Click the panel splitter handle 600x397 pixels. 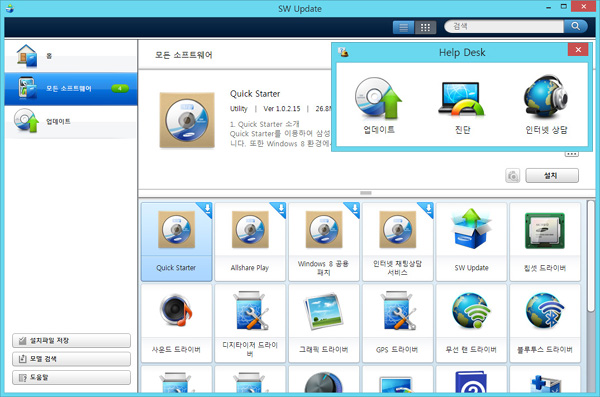365,193
